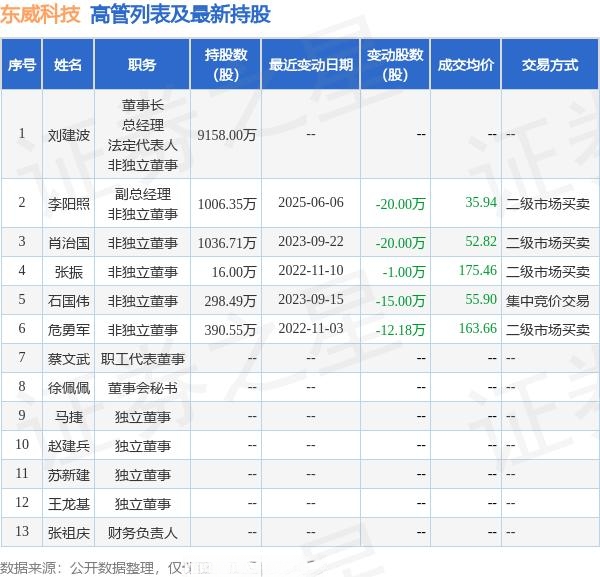Click the row number 13
Image resolution: width=600 pixels, height=577 pixels.
coord(22,531)
